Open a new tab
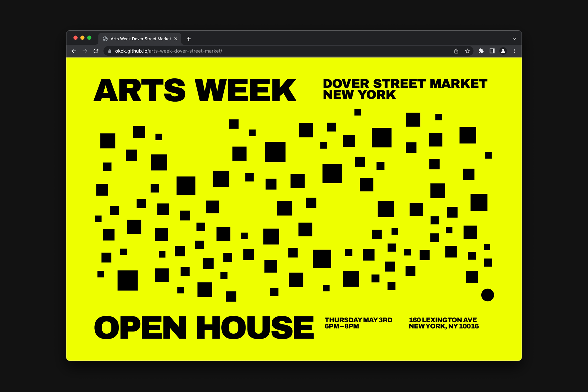The width and height of the screenshot is (588, 392). pyautogui.click(x=189, y=39)
